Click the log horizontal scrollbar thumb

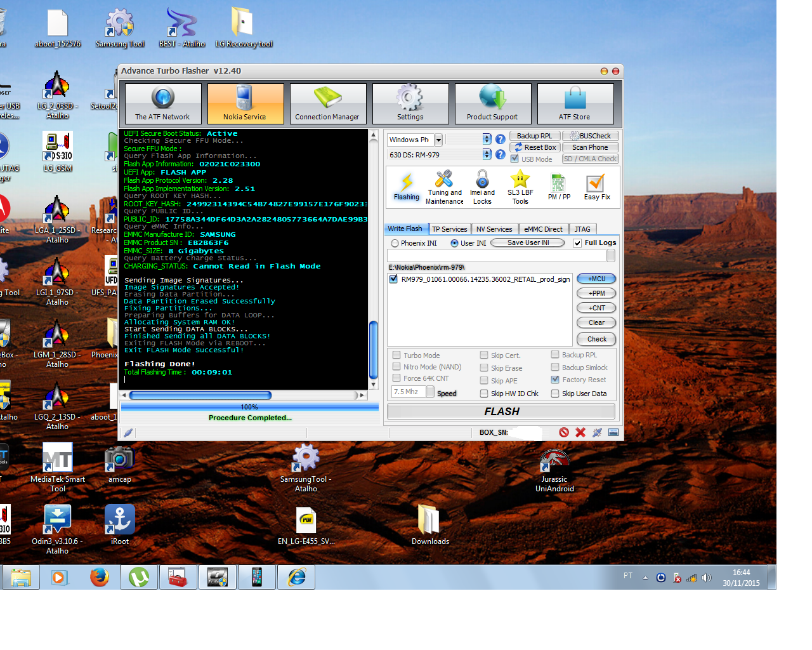coord(200,395)
